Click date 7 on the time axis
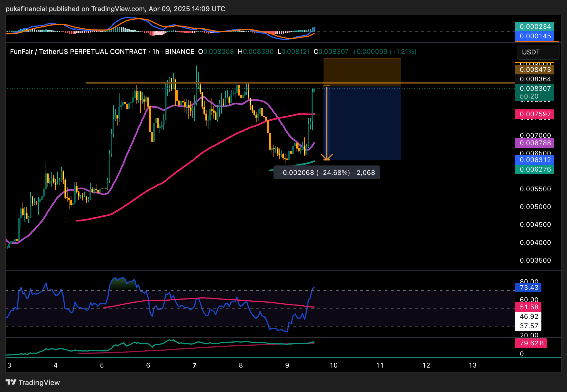 [195, 365]
